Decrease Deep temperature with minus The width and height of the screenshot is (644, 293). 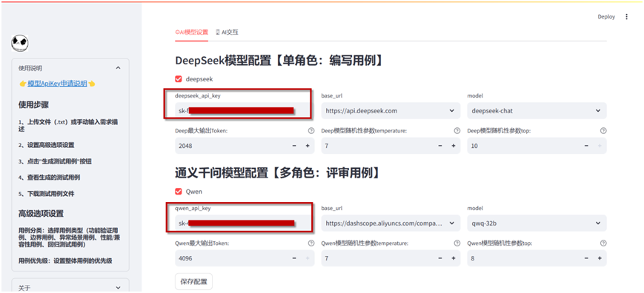click(x=440, y=146)
